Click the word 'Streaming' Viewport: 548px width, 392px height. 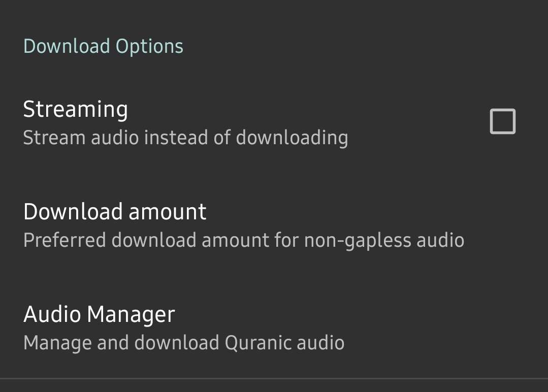coord(76,110)
